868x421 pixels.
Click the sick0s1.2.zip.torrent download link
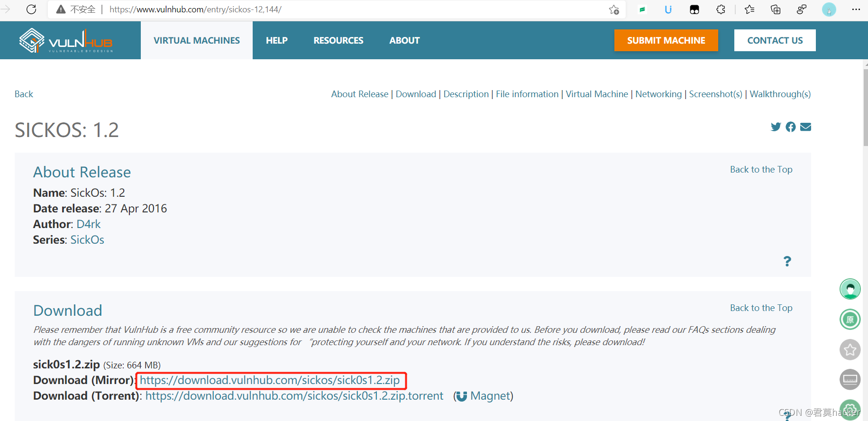coord(294,396)
